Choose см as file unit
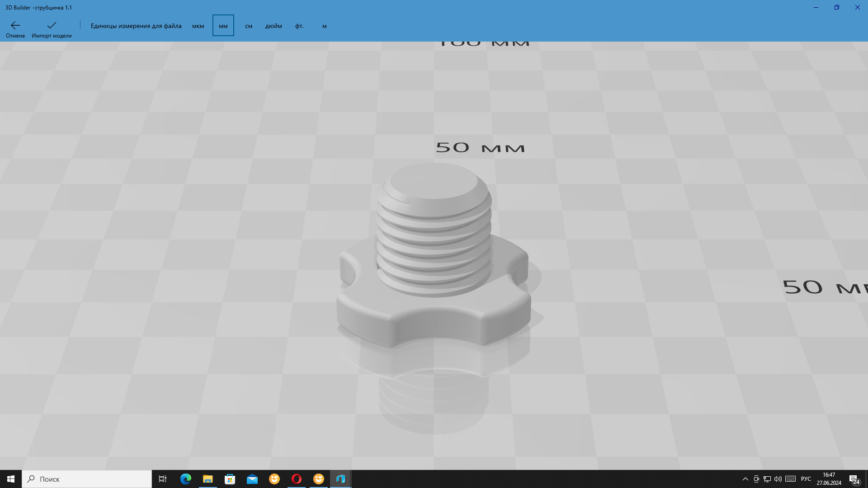Viewport: 868px width, 488px height. (x=249, y=26)
